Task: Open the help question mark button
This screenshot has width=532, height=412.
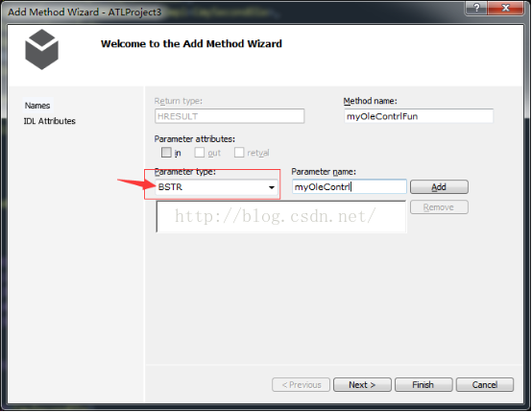Action: tap(476, 8)
